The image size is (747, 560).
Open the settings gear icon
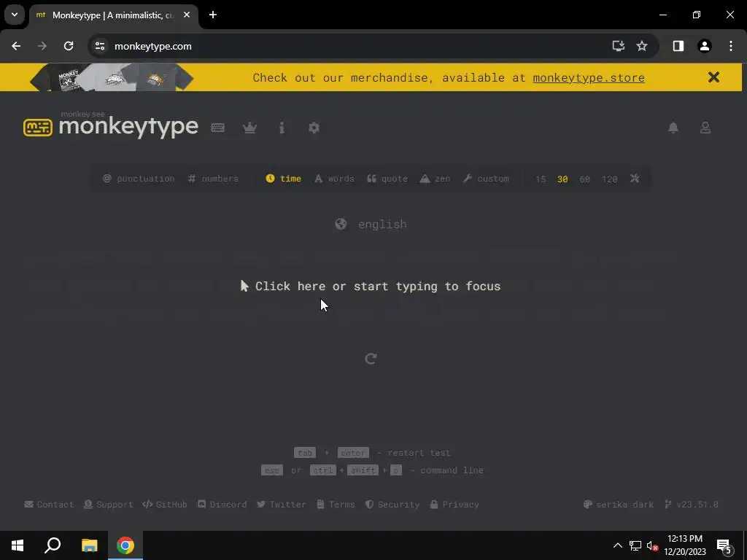(314, 128)
